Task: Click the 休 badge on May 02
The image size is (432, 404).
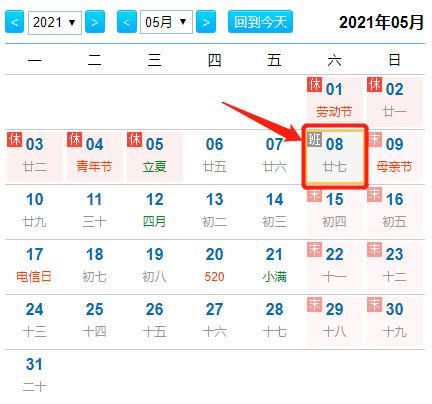Action: 374,84
